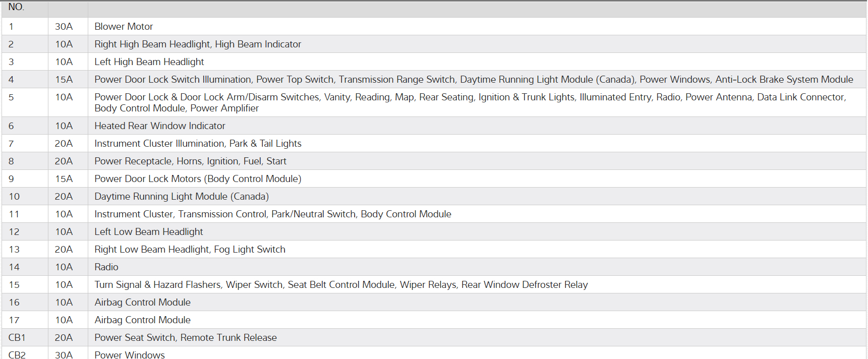
Task: Select the Power Windows entry for CB2
Action: 130,354
